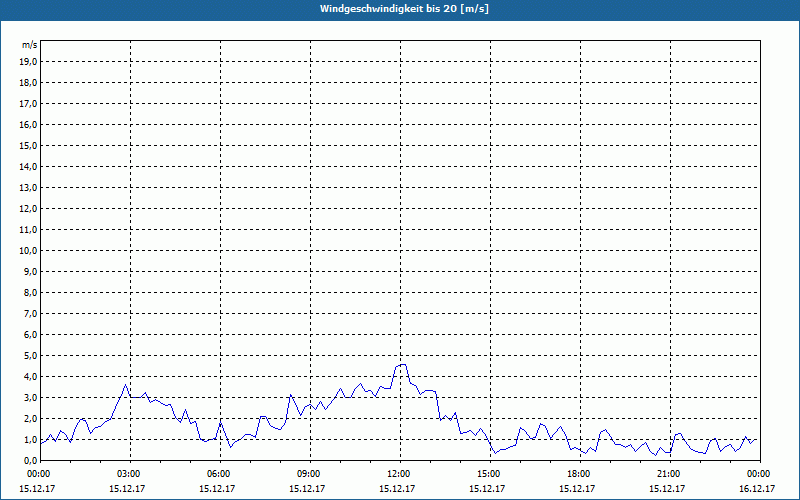Select the "19,0" y-axis label
This screenshot has width=800, height=500.
coord(28,62)
